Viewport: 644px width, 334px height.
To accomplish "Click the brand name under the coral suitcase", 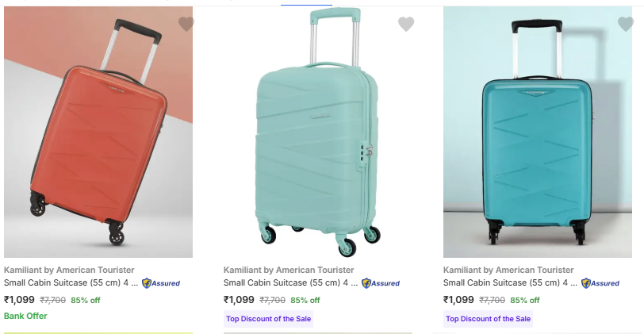I will (x=69, y=270).
